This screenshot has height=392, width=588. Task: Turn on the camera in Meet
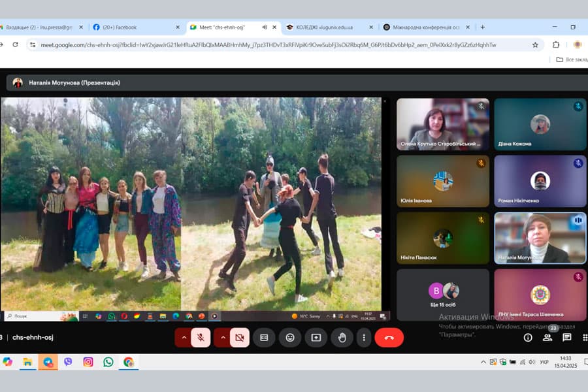[240, 338]
